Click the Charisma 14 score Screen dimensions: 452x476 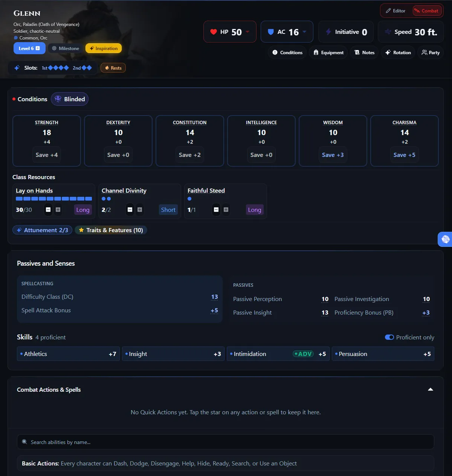405,132
